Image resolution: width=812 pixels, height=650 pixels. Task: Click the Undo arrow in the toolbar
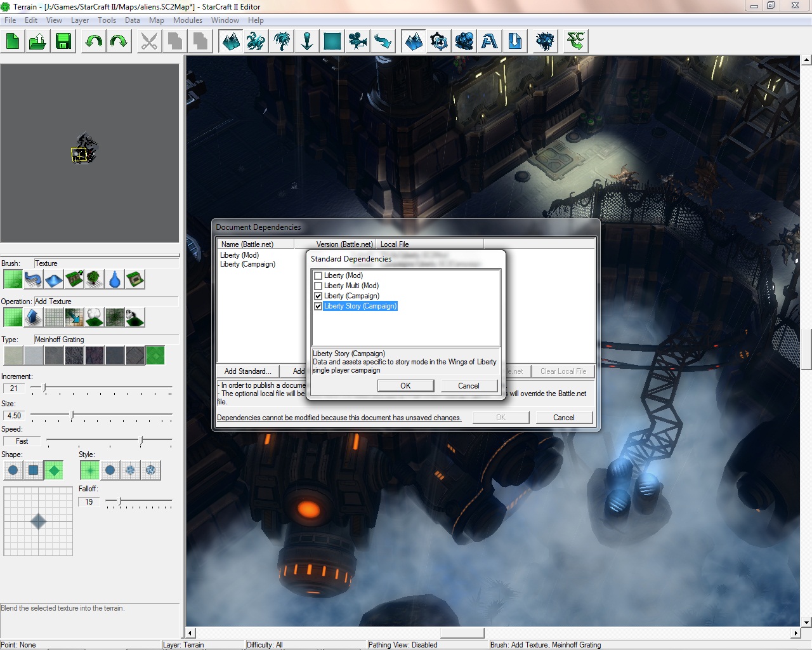click(94, 42)
